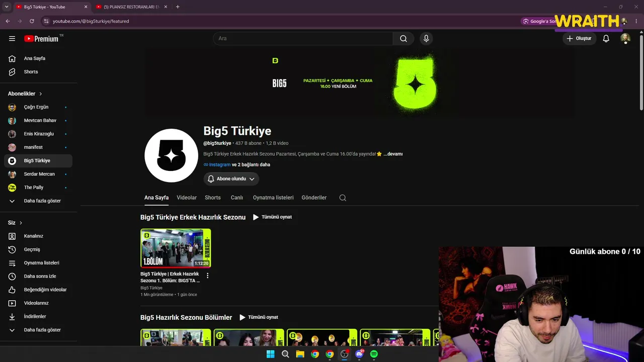
Task: Start voice search with microphone icon
Action: click(x=426, y=39)
